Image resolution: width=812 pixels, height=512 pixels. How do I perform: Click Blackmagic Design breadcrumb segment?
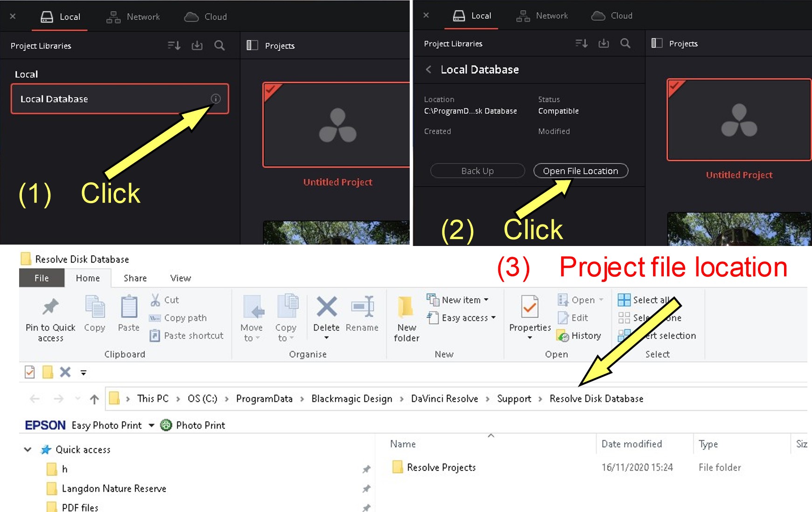click(352, 399)
